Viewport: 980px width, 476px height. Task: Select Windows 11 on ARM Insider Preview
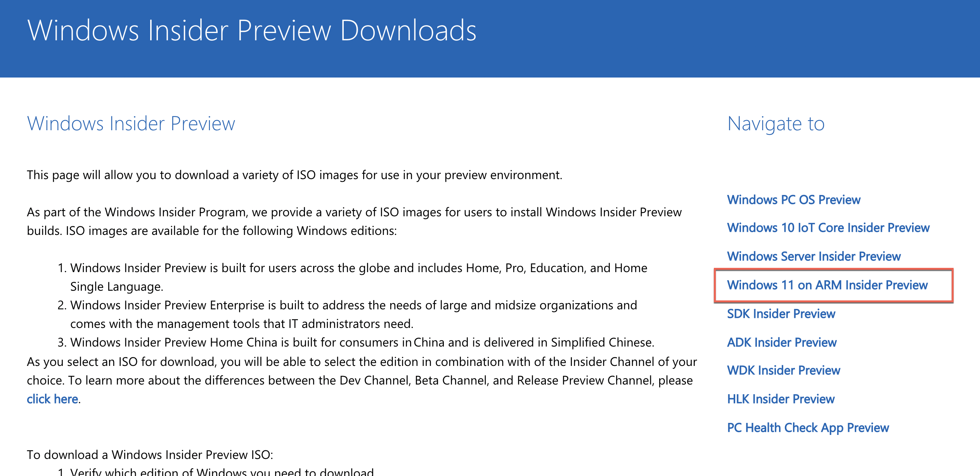click(827, 285)
